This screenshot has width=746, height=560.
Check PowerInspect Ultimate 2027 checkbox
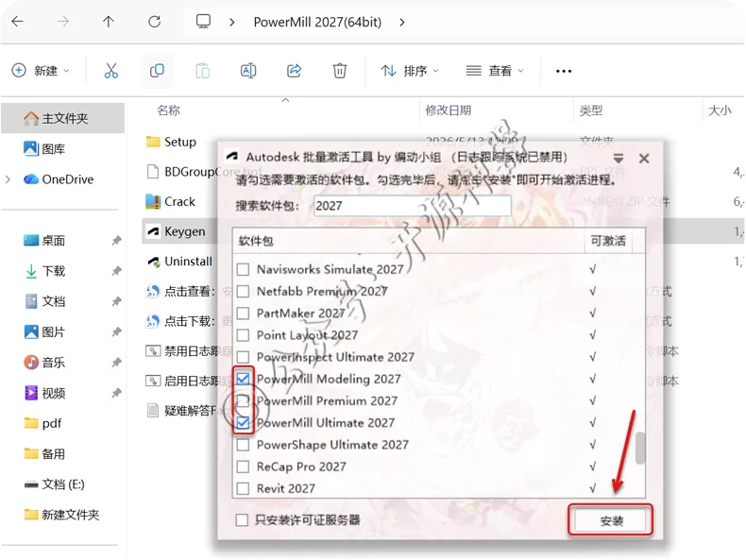[243, 357]
